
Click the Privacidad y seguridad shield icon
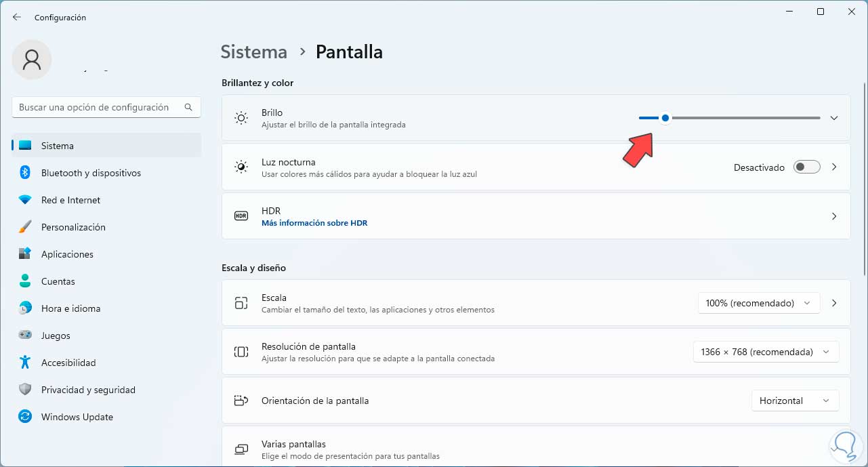click(25, 390)
